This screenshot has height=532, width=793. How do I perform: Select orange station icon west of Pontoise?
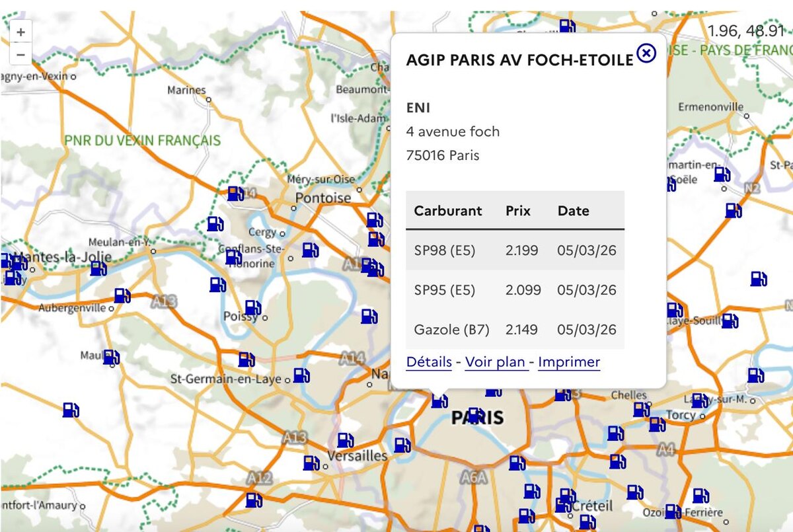click(x=235, y=194)
